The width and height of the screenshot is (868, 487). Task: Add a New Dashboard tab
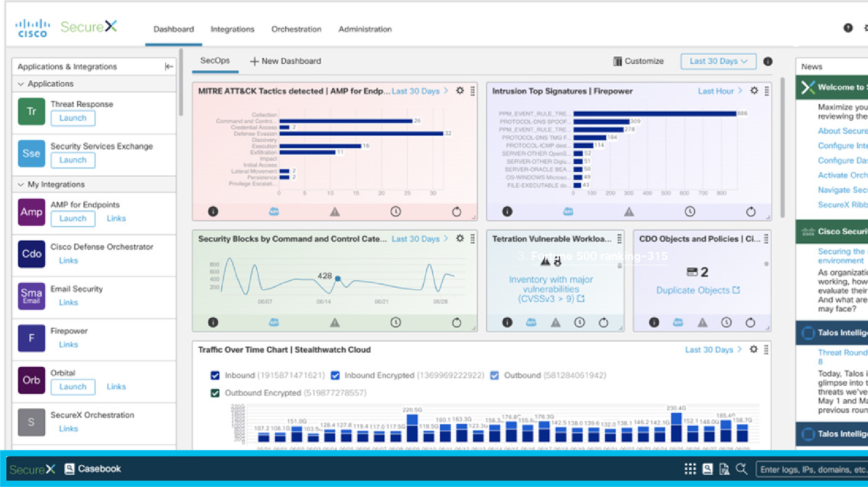tap(285, 61)
